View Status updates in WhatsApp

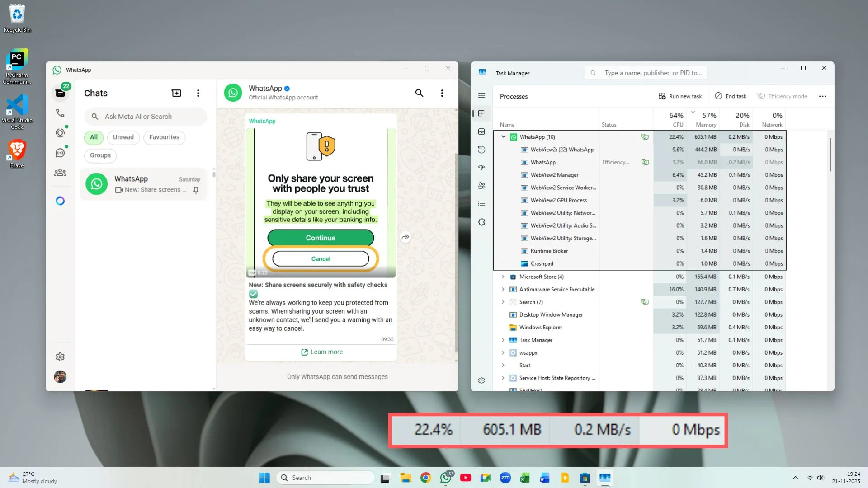click(60, 132)
